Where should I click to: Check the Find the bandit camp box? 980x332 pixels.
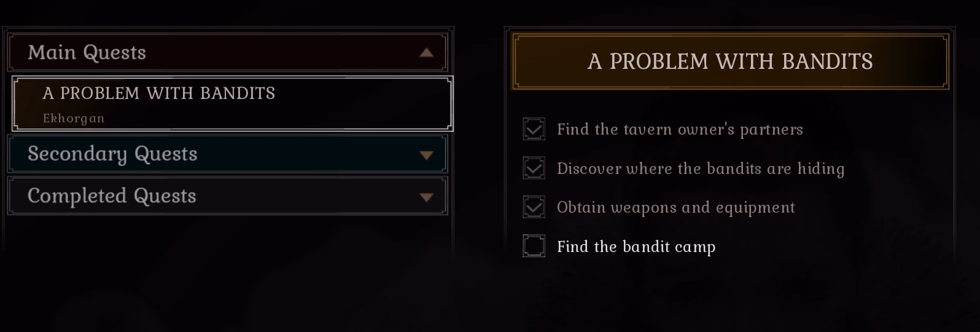[534, 246]
